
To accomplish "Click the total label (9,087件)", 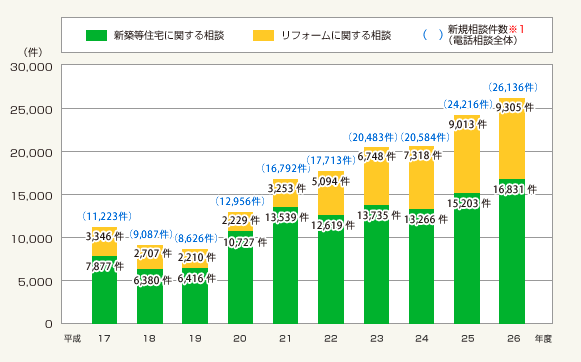I will (151, 234).
